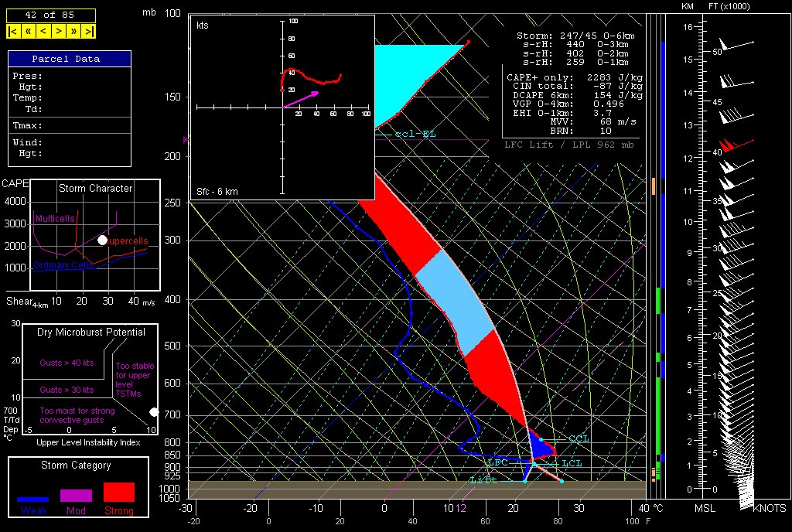Select the '42 of 85' sounding counter

pos(51,15)
